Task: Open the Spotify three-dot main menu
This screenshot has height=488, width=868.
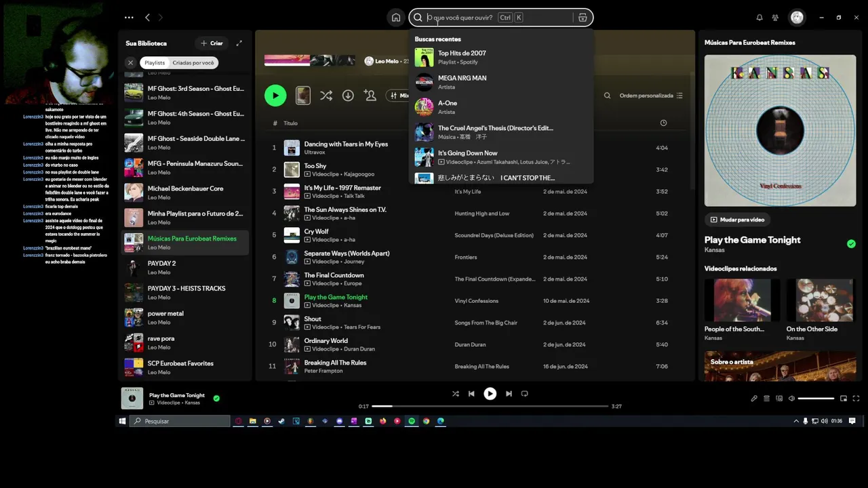Action: [129, 18]
